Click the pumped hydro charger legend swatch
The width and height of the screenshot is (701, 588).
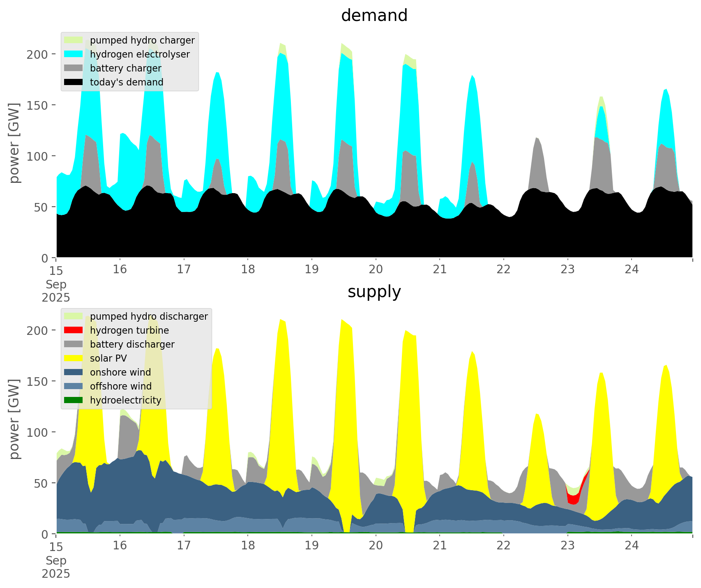coord(74,40)
